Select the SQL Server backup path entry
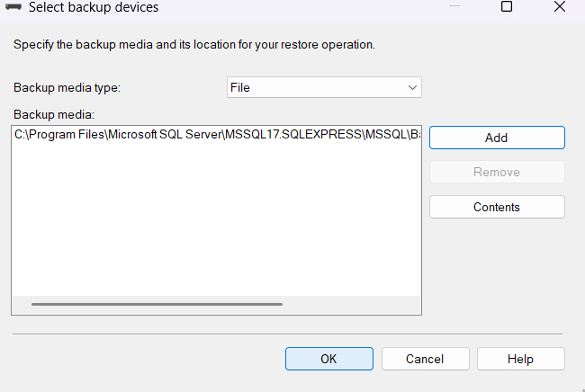 216,136
